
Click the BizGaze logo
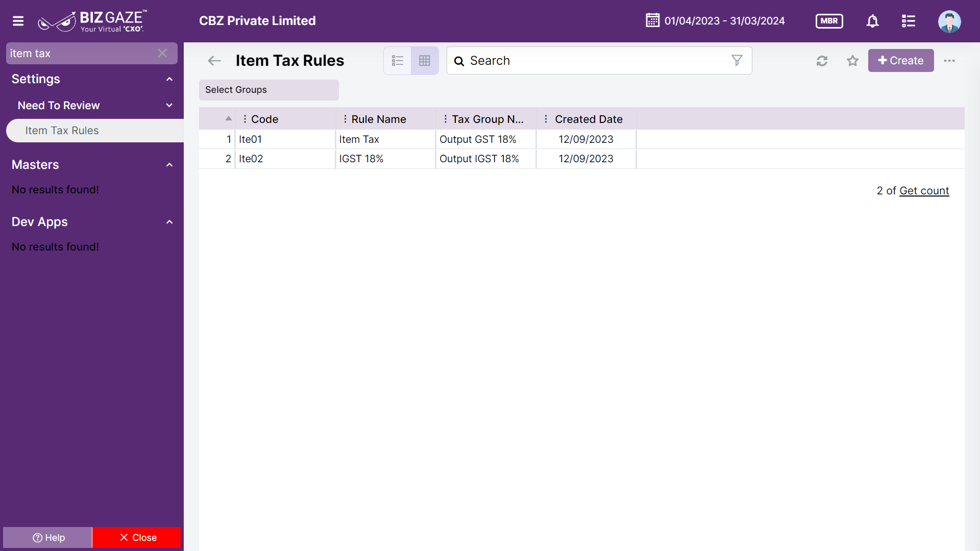[92, 21]
